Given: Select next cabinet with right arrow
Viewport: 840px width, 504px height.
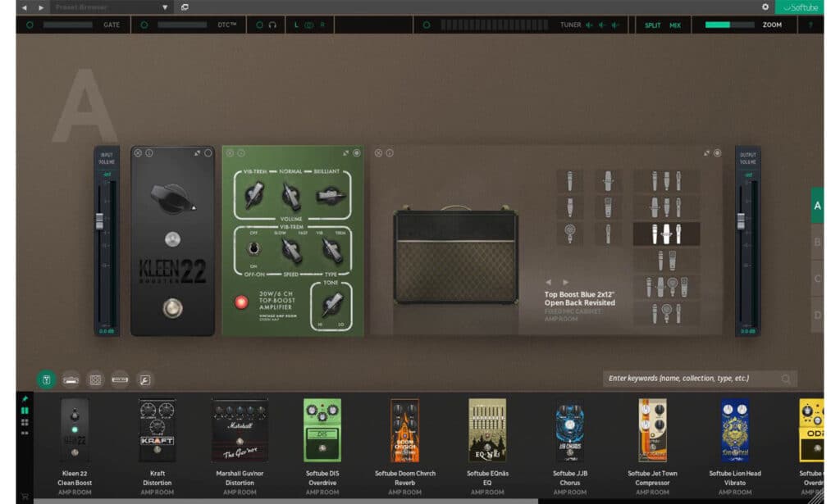Looking at the screenshot, I should [x=566, y=282].
